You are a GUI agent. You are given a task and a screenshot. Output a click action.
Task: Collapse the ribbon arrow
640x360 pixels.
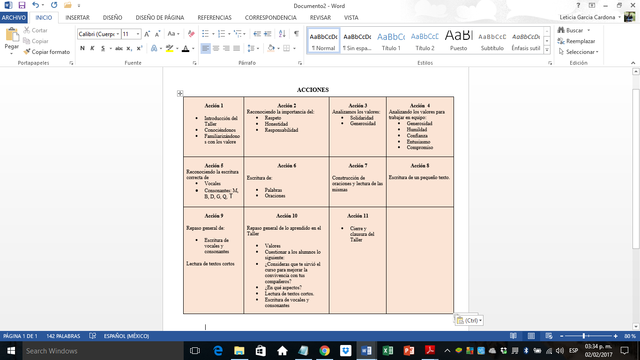633,63
